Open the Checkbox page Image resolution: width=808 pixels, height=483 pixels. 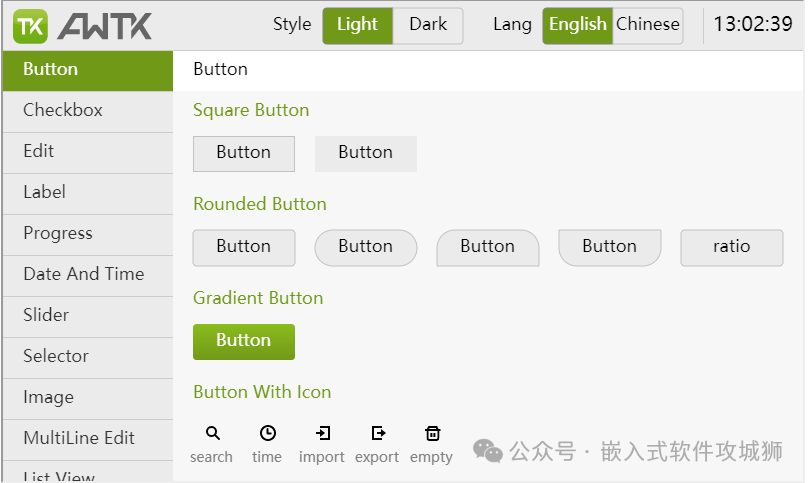88,111
